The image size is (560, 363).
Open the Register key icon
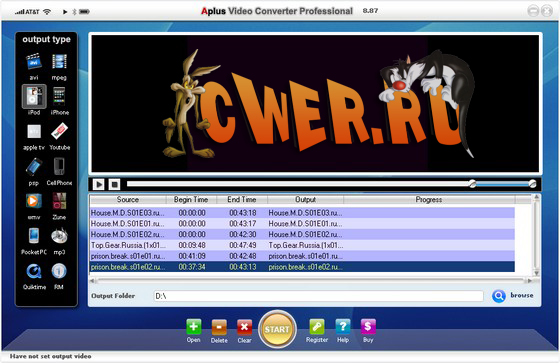pos(317,327)
